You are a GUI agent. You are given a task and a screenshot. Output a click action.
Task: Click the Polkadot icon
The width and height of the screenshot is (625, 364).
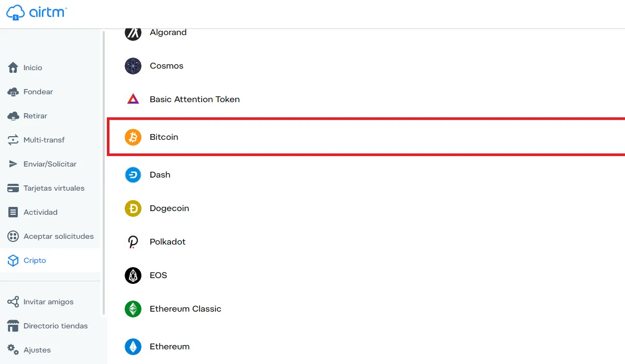click(133, 241)
